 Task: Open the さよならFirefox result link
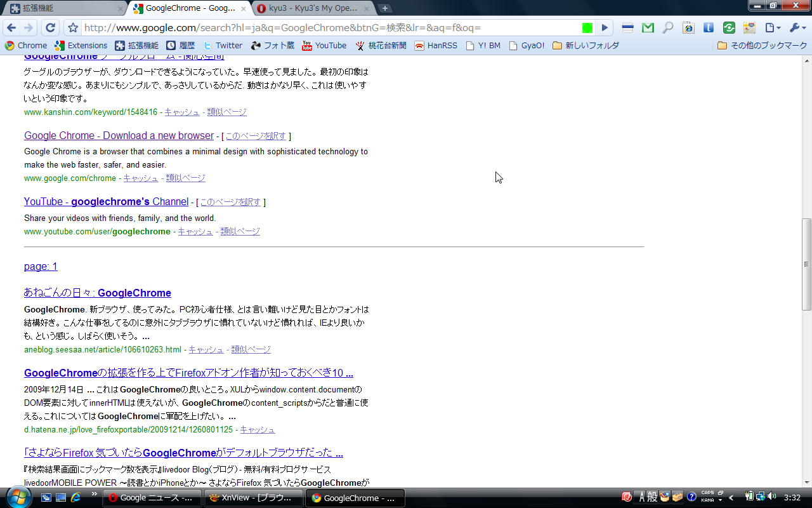183,453
